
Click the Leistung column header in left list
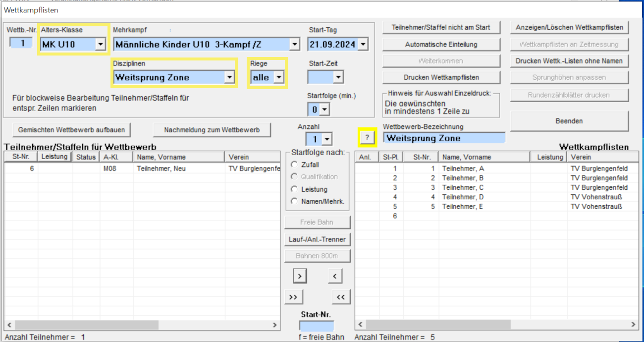(55, 157)
